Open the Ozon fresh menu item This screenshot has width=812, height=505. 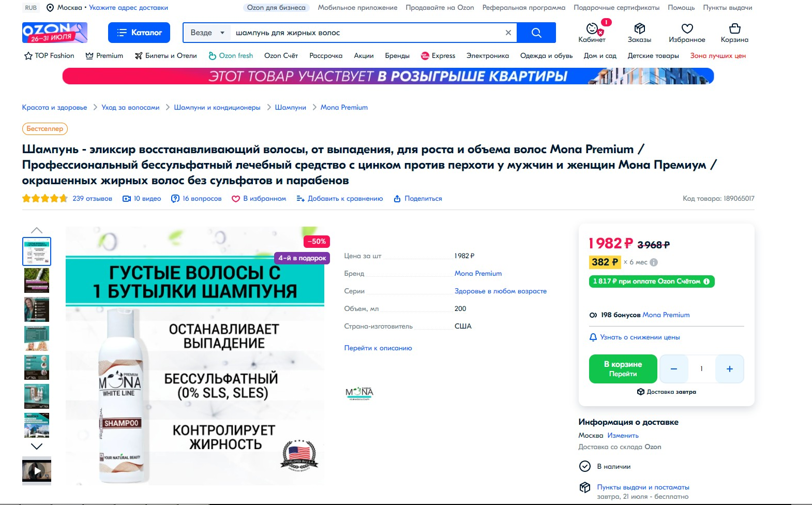(x=231, y=56)
